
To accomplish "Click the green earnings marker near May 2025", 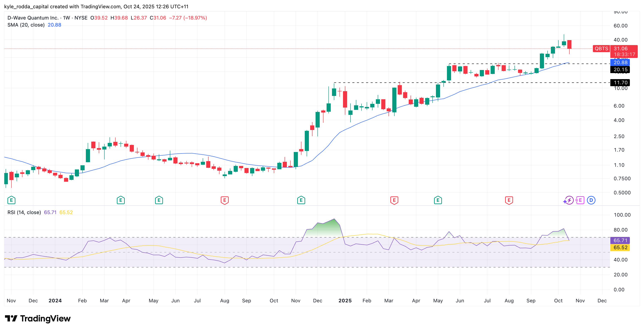I will (x=438, y=200).
